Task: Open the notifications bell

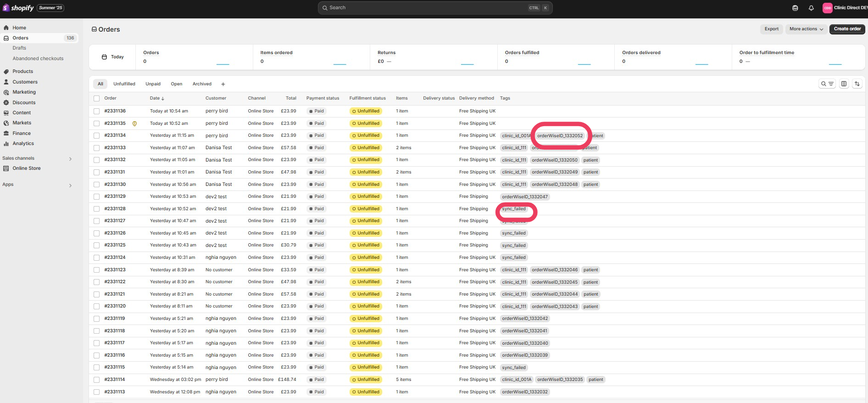Action: [x=811, y=8]
